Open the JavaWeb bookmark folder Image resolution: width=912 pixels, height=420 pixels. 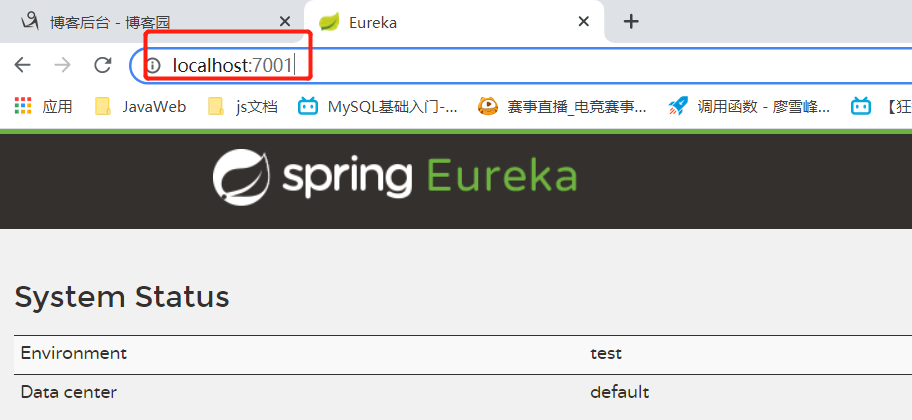tap(140, 106)
